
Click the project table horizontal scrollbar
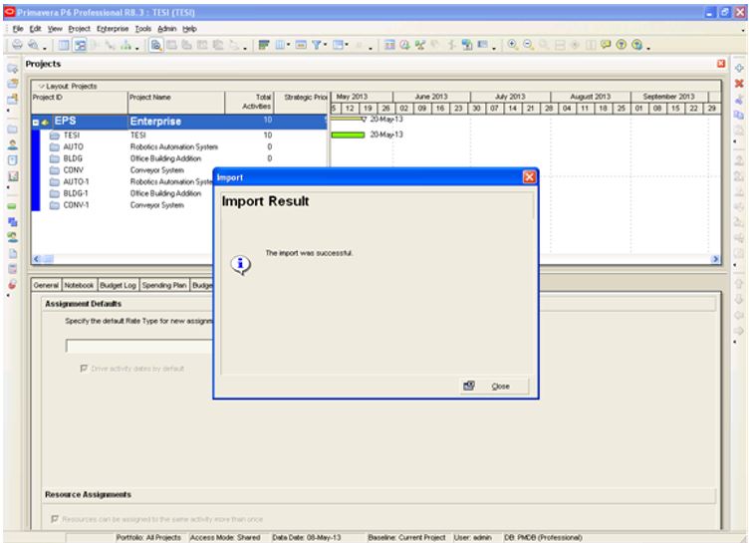pyautogui.click(x=179, y=256)
